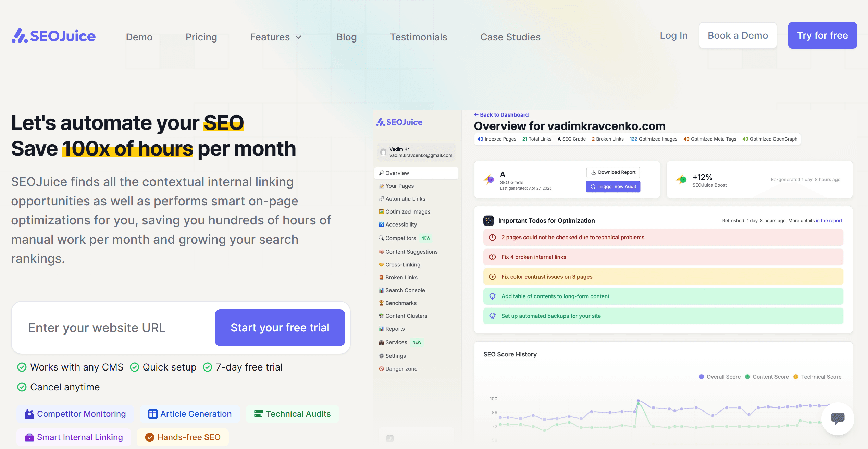Viewport: 868px width, 449px height.
Task: Click the Competitor Monitoring tag icon
Action: click(x=29, y=414)
